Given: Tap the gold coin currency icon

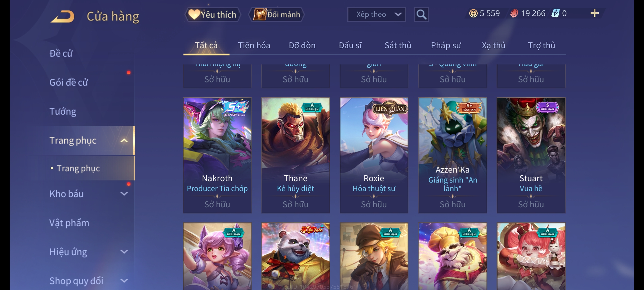Looking at the screenshot, I should 473,13.
